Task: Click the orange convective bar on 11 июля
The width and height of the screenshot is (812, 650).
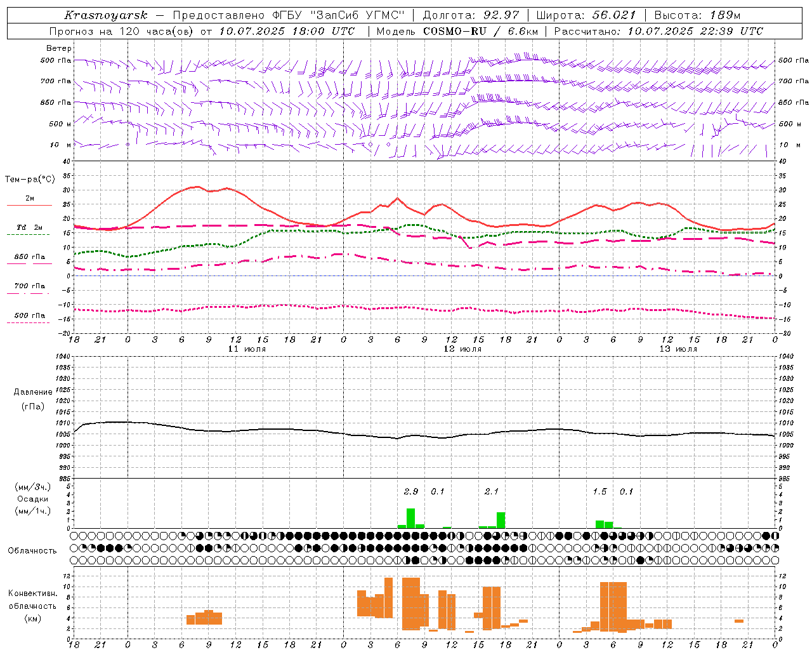Action: pyautogui.click(x=204, y=618)
